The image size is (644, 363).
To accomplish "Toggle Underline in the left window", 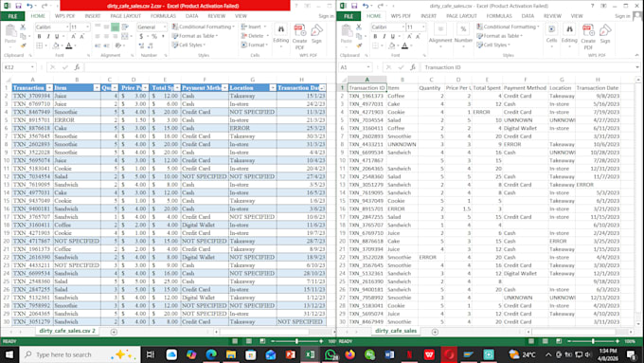I will click(57, 36).
